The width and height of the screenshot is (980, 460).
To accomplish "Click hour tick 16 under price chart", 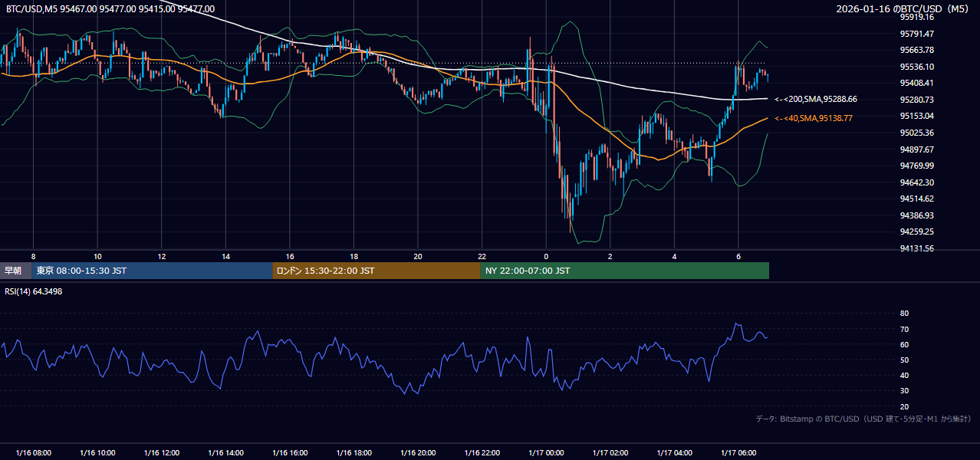I will (x=290, y=256).
